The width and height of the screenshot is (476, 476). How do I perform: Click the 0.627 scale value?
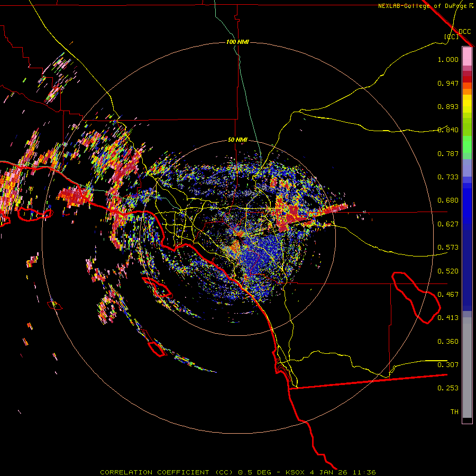coord(448,224)
